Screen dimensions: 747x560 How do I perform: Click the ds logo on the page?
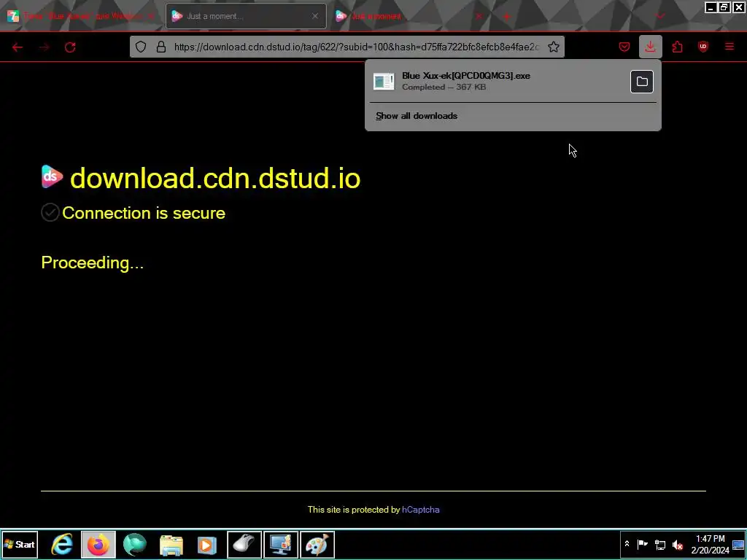(x=53, y=176)
